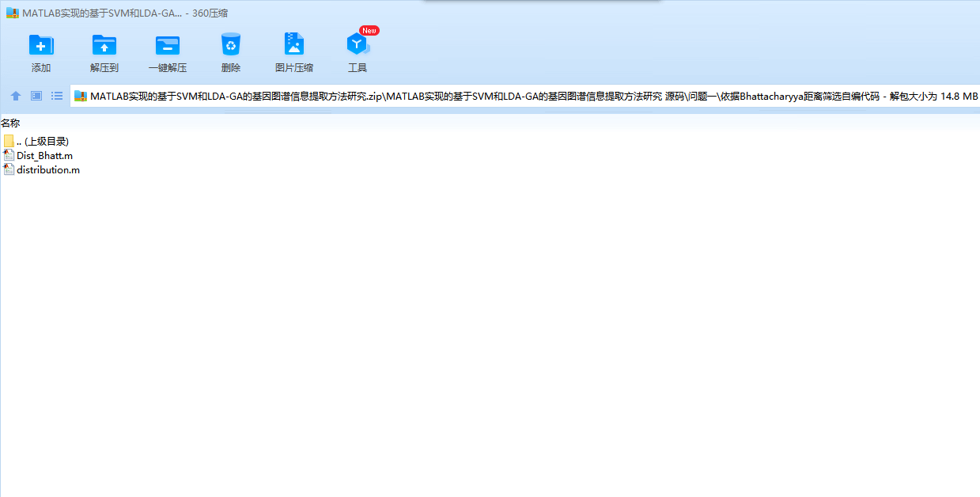
Task: Click the parent directory folder icon
Action: (9, 141)
